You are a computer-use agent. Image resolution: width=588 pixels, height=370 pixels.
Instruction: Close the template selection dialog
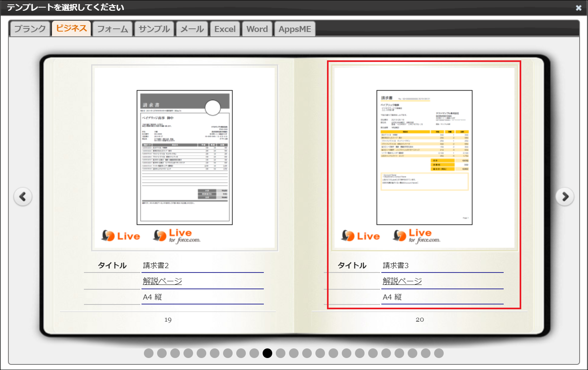click(x=578, y=8)
